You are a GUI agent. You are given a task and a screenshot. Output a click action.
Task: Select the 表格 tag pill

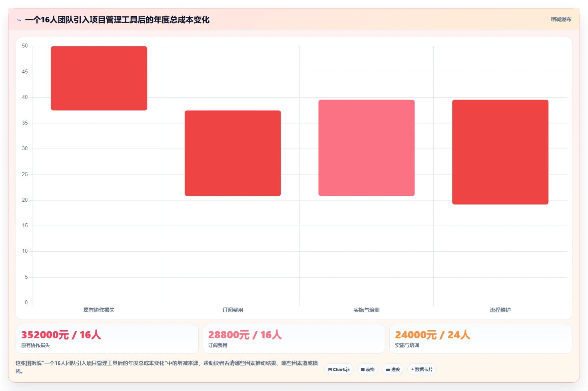click(368, 369)
